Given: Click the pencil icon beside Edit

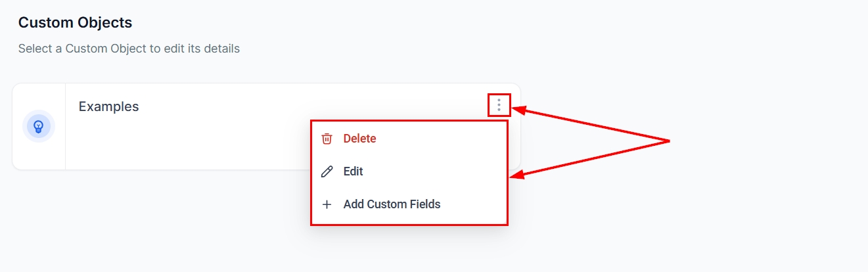Looking at the screenshot, I should (x=327, y=171).
